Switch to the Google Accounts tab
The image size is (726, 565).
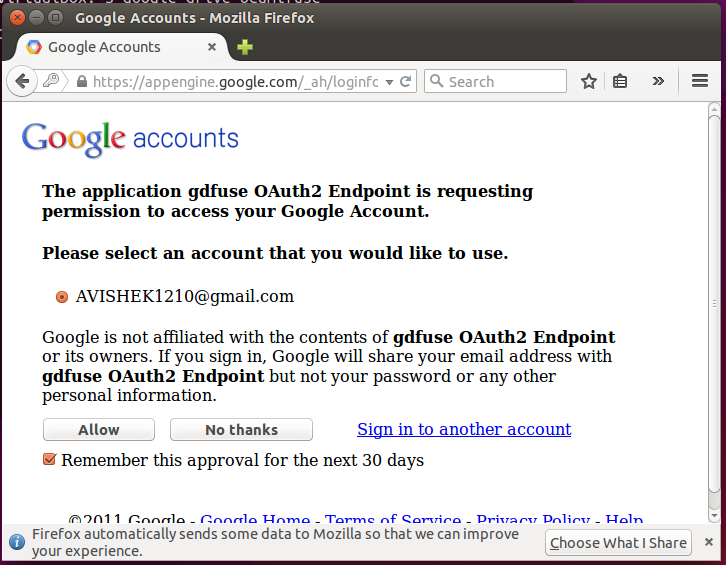coord(104,47)
